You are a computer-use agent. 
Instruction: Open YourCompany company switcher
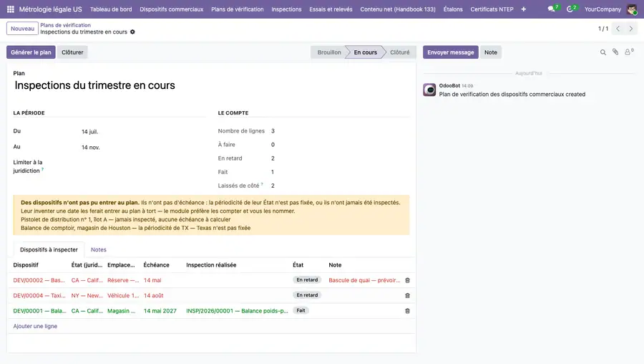point(602,9)
